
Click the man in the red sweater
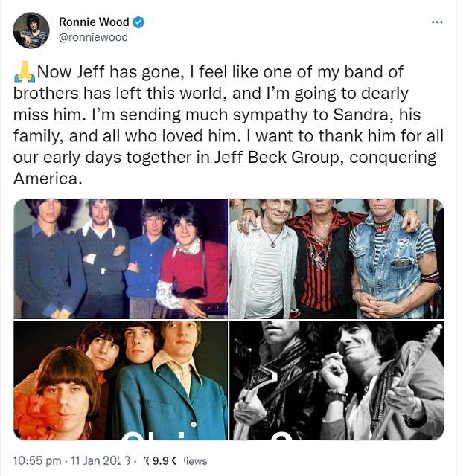(191, 261)
